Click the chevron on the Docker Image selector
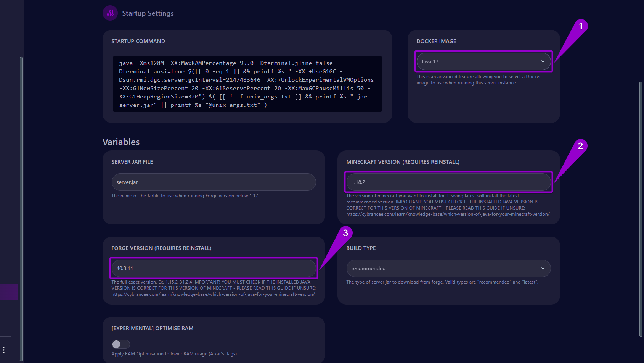The image size is (644, 363). click(x=543, y=61)
